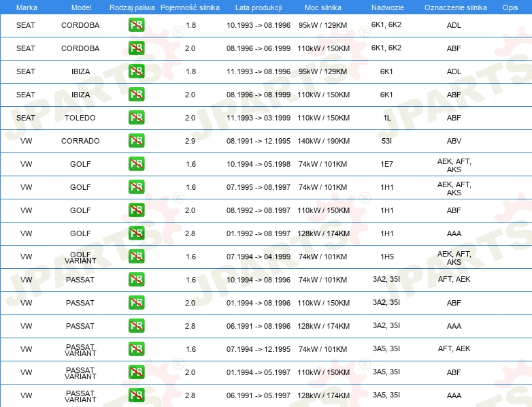Screen dimensions: 532x407
Task: Click petrol fuel icon in SEAT IBIZA 2.0 row
Action: (136, 94)
